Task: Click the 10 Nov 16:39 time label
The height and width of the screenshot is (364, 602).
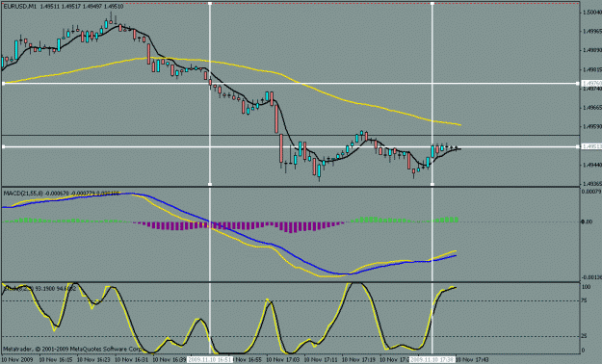Action: coord(169,360)
